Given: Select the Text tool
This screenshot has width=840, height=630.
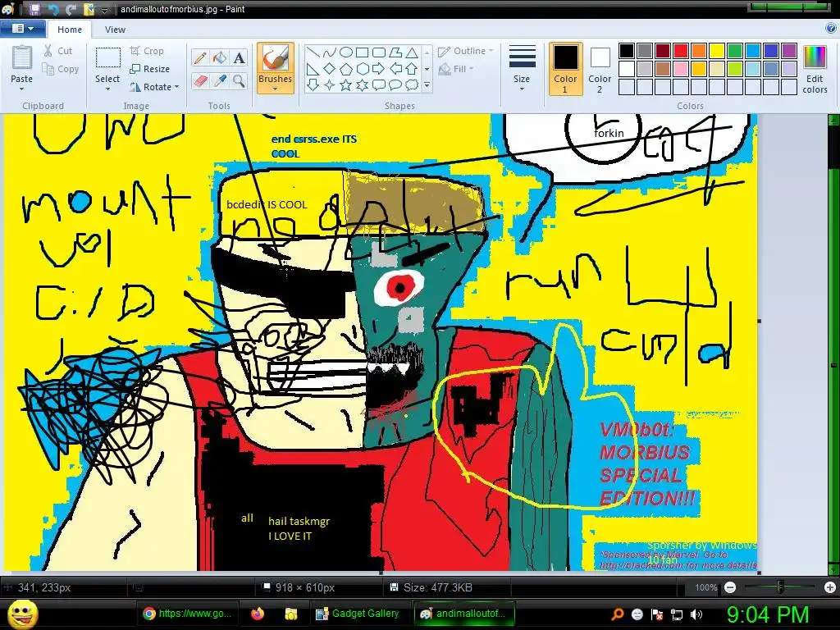Looking at the screenshot, I should (239, 57).
